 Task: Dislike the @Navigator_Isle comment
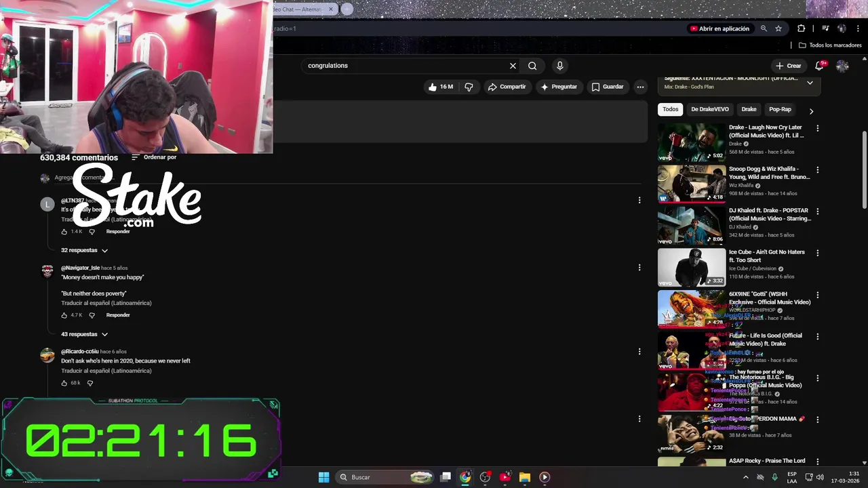(92, 315)
